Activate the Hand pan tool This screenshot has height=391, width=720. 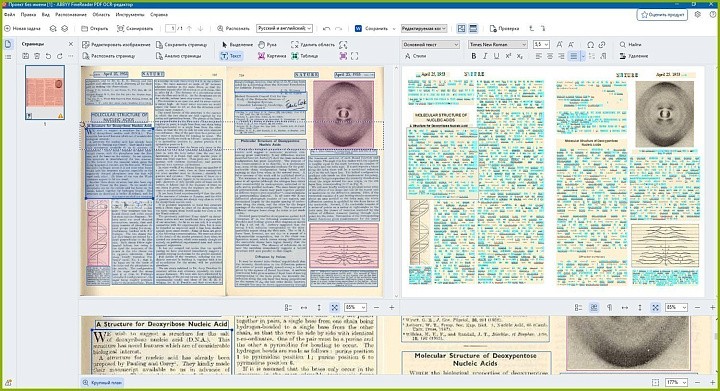(x=267, y=45)
